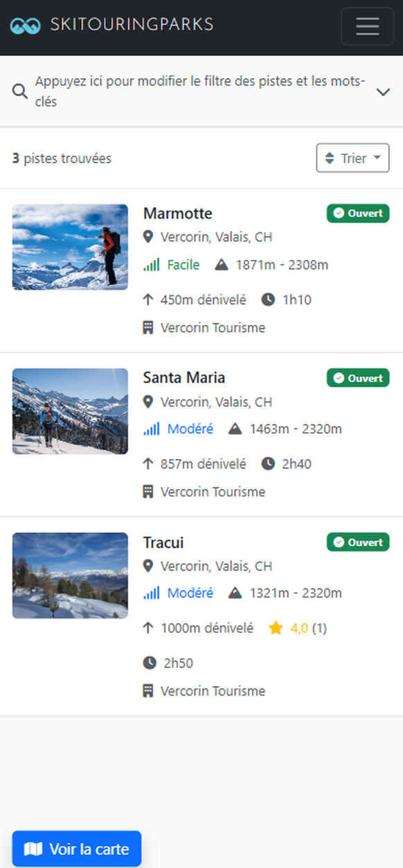Click the checkmark icon in Marmotte's Ouvert badge
Viewport: 403px width, 868px height.
(x=339, y=213)
